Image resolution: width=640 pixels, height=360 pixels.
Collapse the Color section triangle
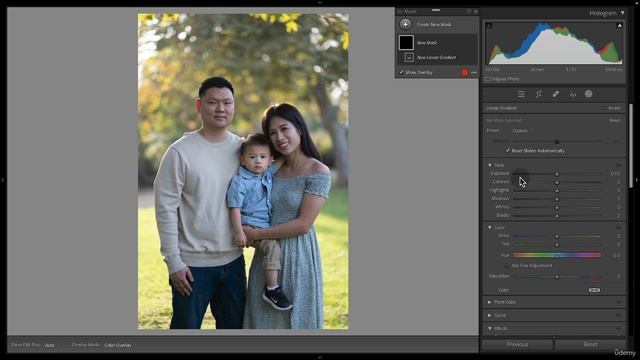click(490, 227)
